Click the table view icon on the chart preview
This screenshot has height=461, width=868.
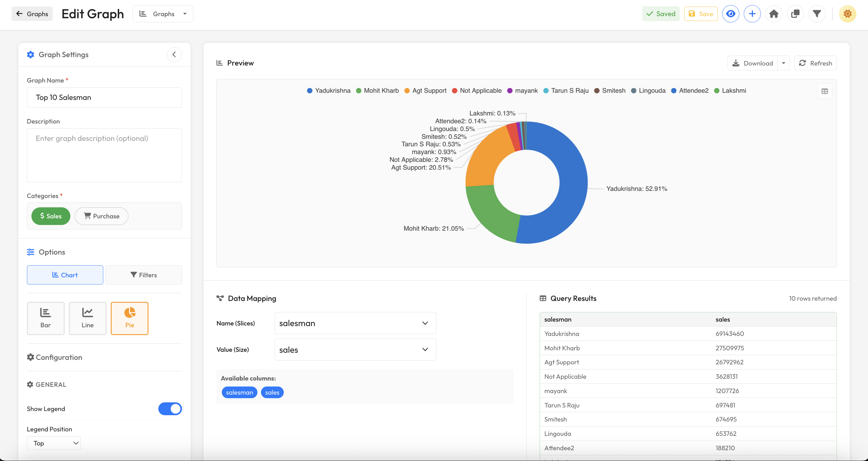825,91
